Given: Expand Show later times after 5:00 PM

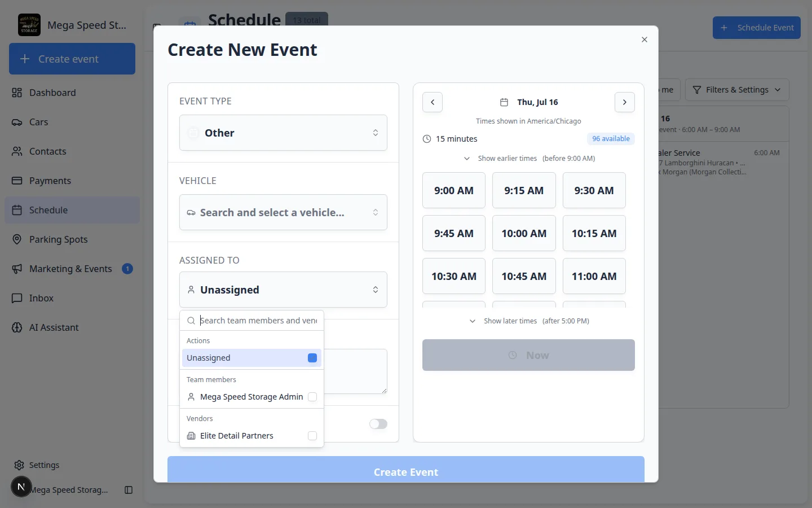Looking at the screenshot, I should tap(529, 321).
